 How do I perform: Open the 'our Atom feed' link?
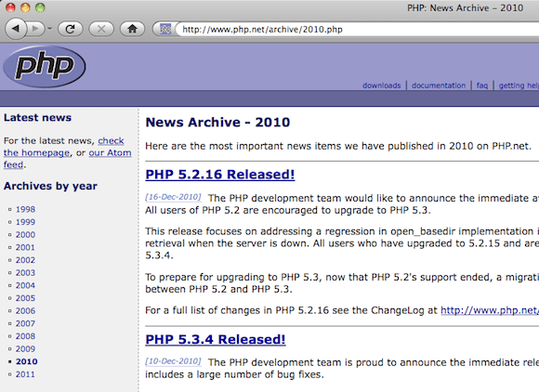110,152
